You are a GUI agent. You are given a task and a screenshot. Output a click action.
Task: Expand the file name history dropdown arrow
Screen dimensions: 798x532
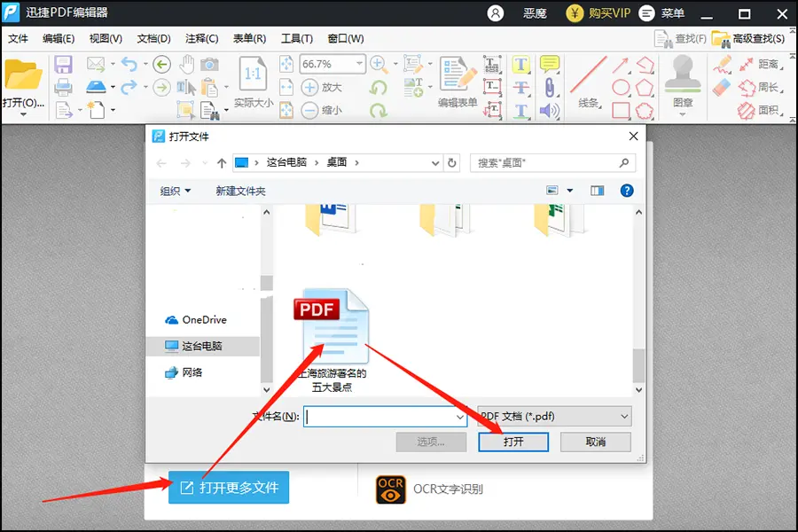pos(459,417)
